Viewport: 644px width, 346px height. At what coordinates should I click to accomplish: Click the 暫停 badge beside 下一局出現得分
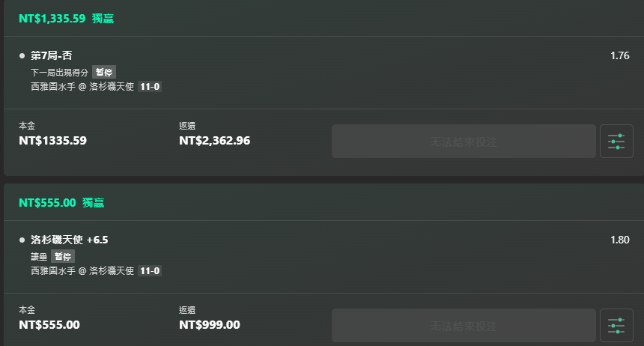(104, 73)
